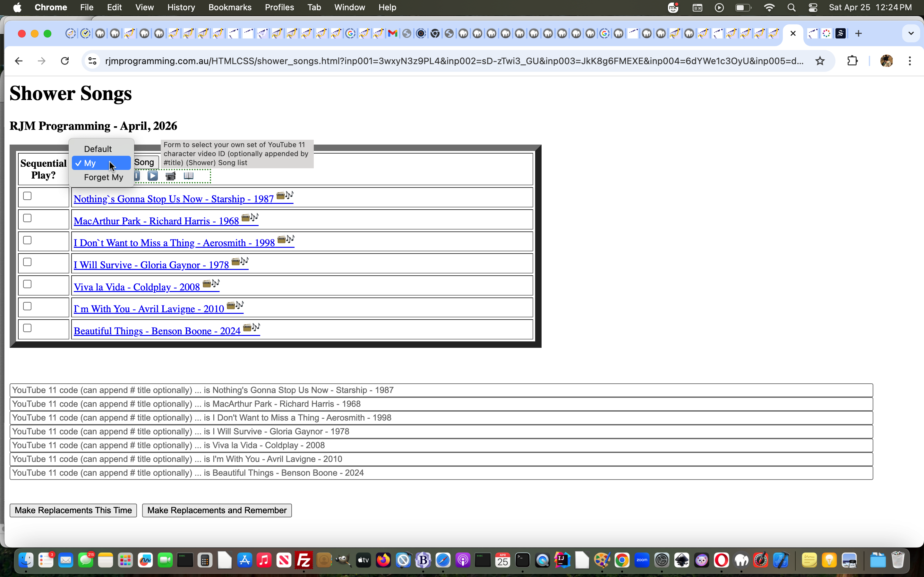The height and width of the screenshot is (577, 924).
Task: Click the Aerosmith YouTube code input field
Action: (x=441, y=417)
